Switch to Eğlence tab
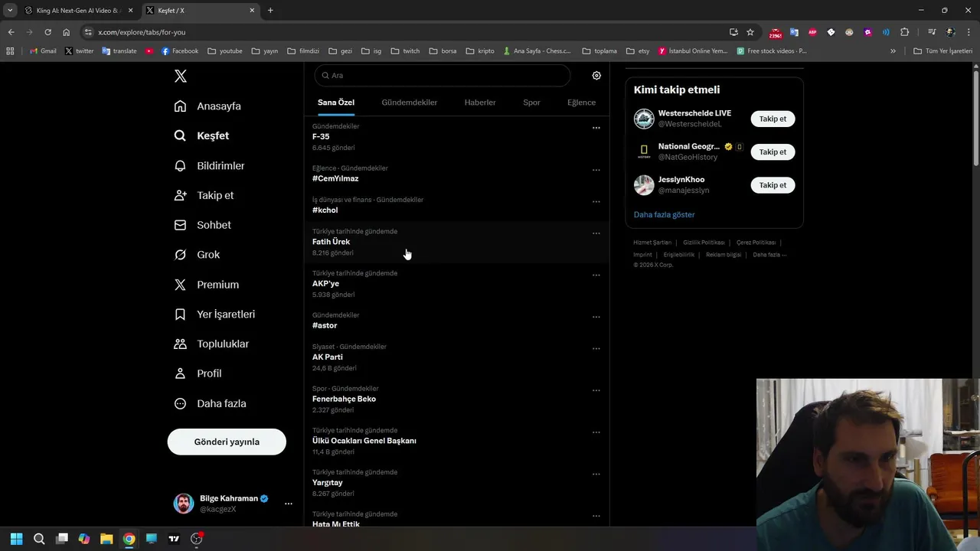 tap(581, 103)
